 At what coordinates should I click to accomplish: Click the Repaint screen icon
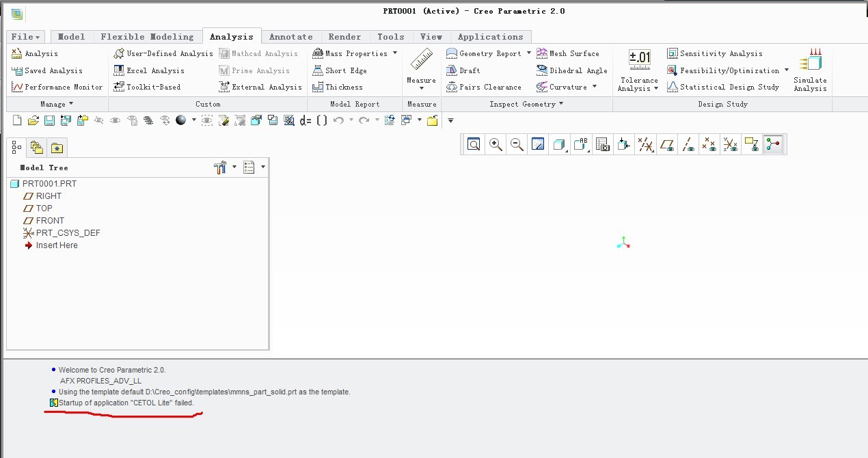click(538, 144)
